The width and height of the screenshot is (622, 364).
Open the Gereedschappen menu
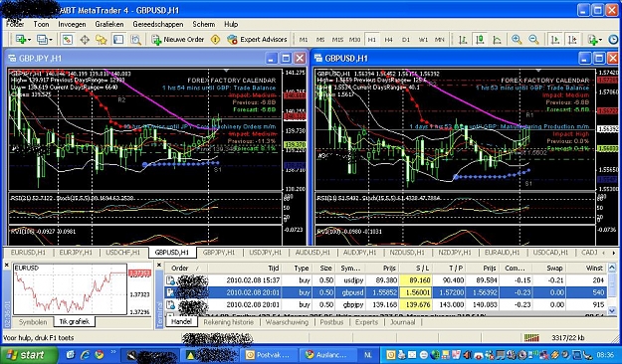pyautogui.click(x=158, y=24)
